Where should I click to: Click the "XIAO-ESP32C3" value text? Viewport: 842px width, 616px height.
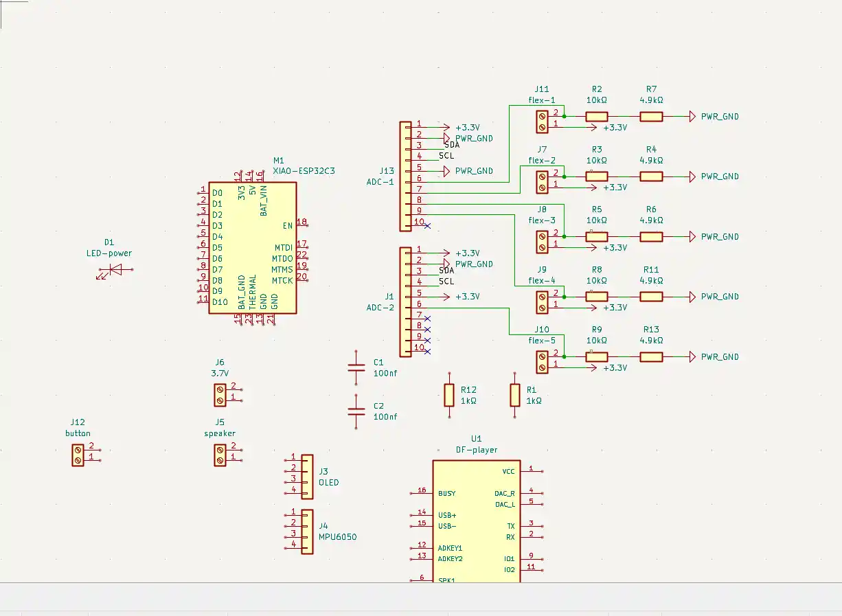pyautogui.click(x=304, y=171)
